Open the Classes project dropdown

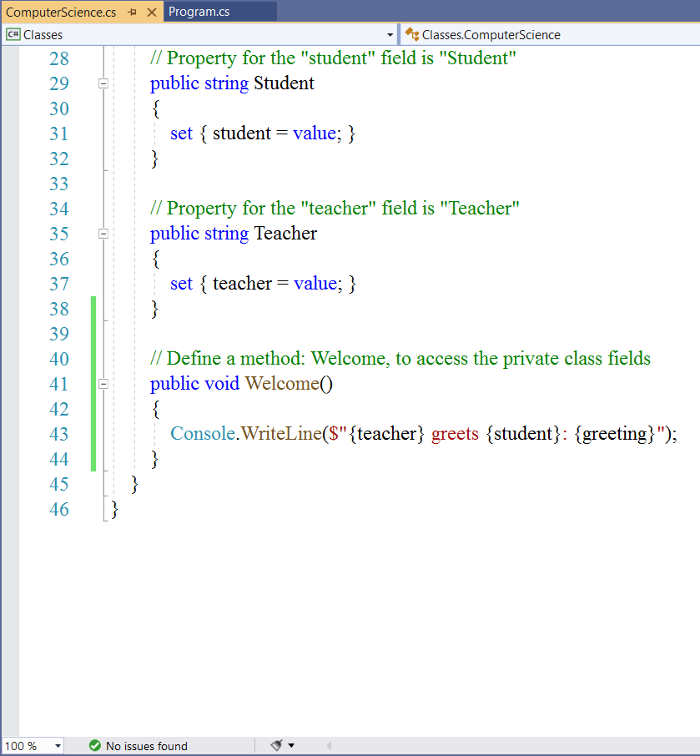(x=390, y=35)
